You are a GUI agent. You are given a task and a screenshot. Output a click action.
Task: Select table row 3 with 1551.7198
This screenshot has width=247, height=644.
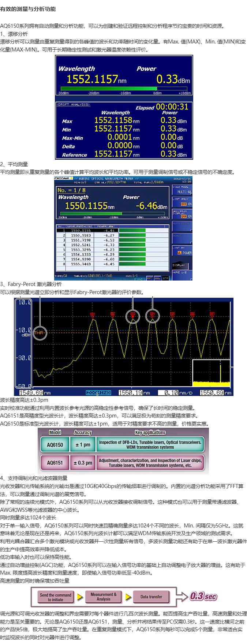[x=112, y=240]
